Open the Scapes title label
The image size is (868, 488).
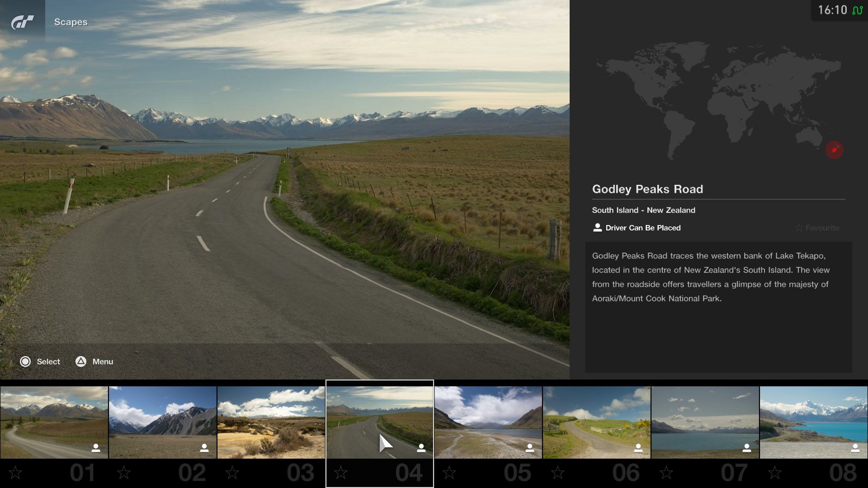71,22
